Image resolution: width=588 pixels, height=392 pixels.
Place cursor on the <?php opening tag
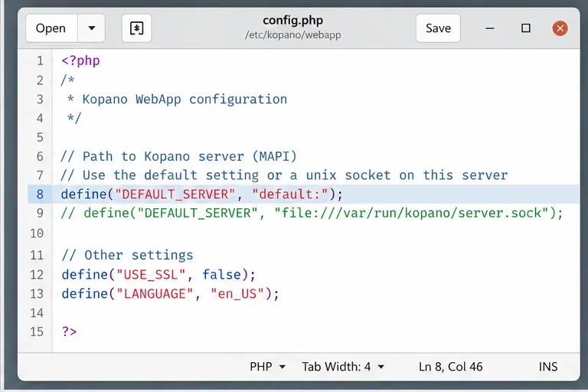[80, 60]
